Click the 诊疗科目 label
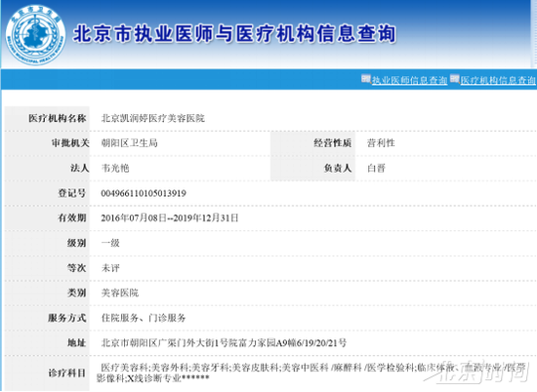This screenshot has height=392, width=537. (x=66, y=373)
